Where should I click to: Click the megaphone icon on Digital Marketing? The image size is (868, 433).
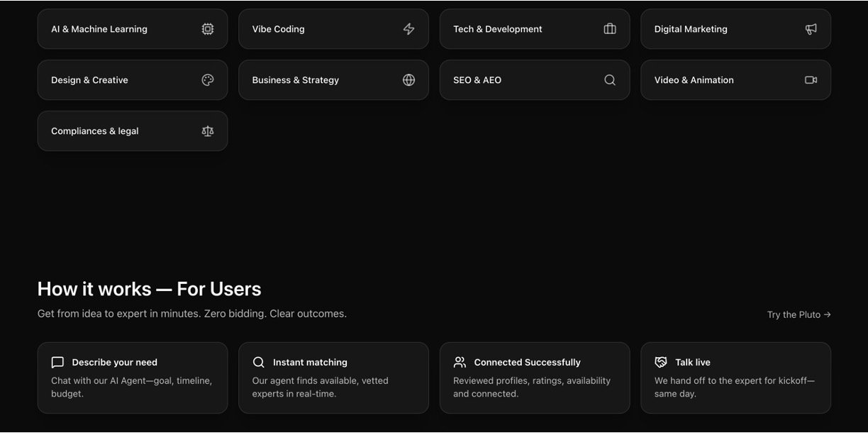[x=811, y=29]
